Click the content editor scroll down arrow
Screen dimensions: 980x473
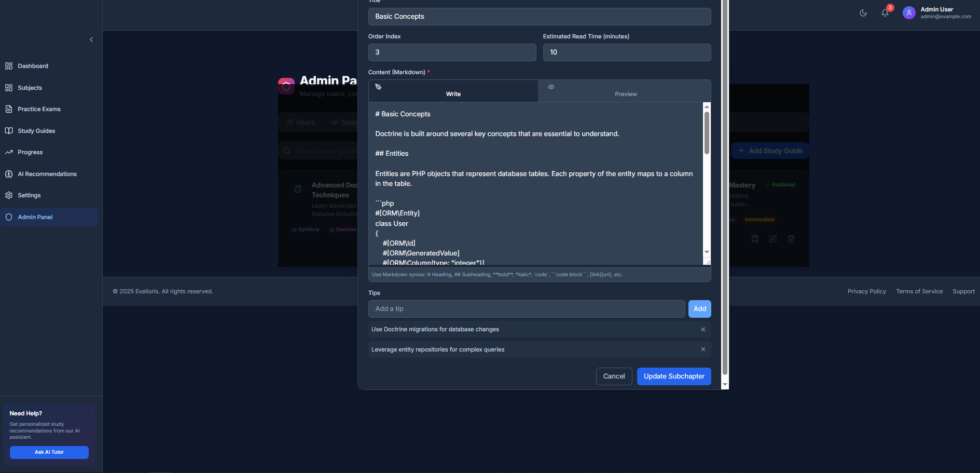(707, 252)
